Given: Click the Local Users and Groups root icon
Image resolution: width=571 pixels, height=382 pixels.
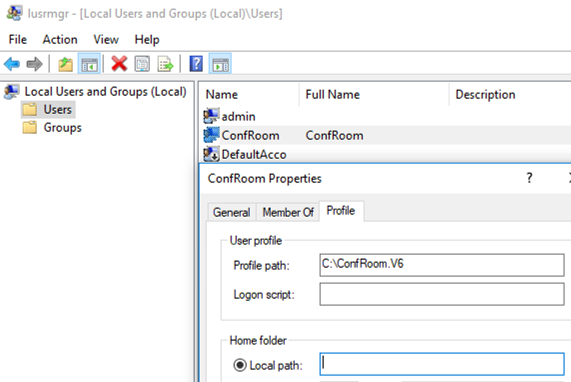Looking at the screenshot, I should 11,91.
